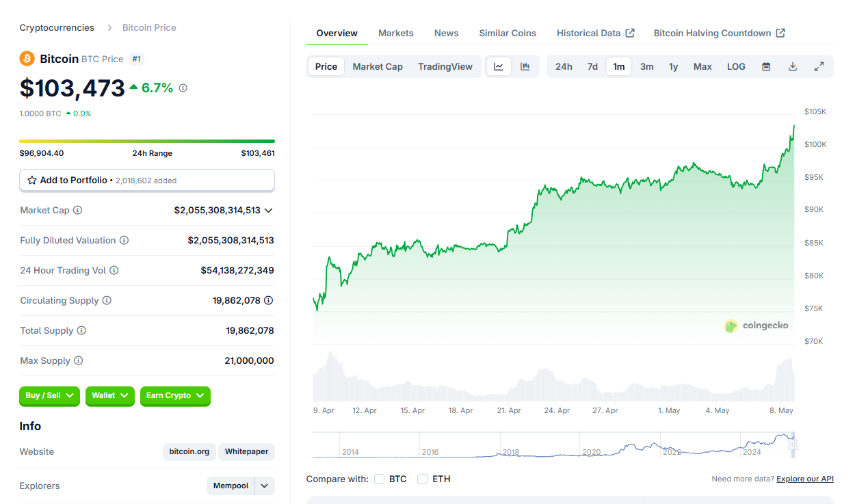Click Add to Portfolio button
The image size is (868, 504).
pyautogui.click(x=147, y=181)
